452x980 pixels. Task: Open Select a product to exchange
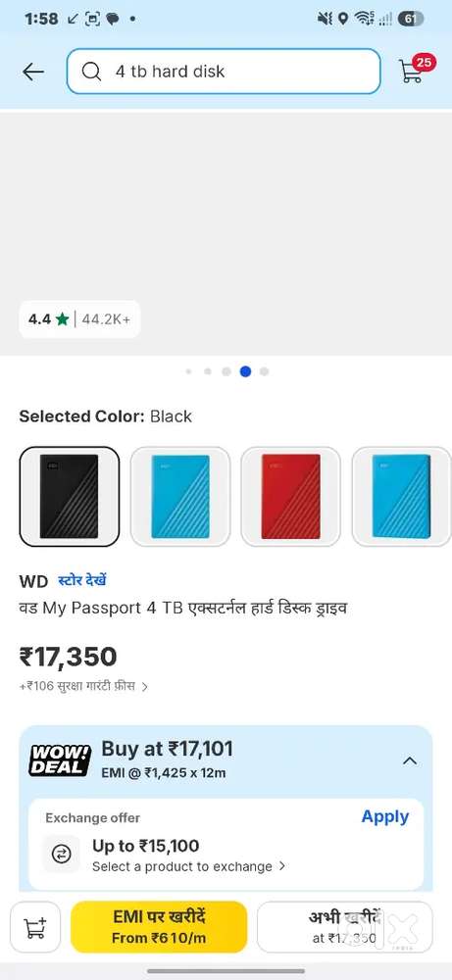coord(189,867)
